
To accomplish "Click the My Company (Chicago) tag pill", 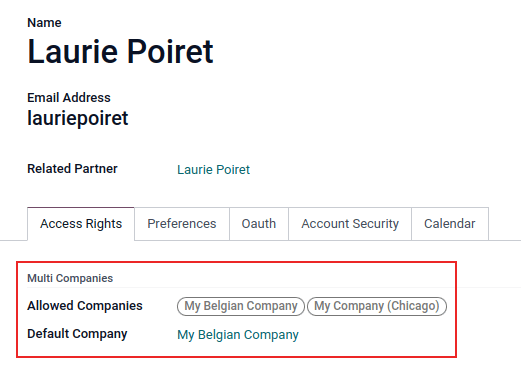I will (x=377, y=306).
